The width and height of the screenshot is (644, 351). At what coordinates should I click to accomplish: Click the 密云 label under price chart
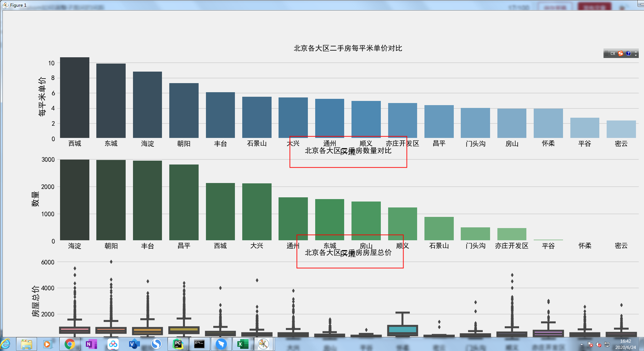click(621, 144)
